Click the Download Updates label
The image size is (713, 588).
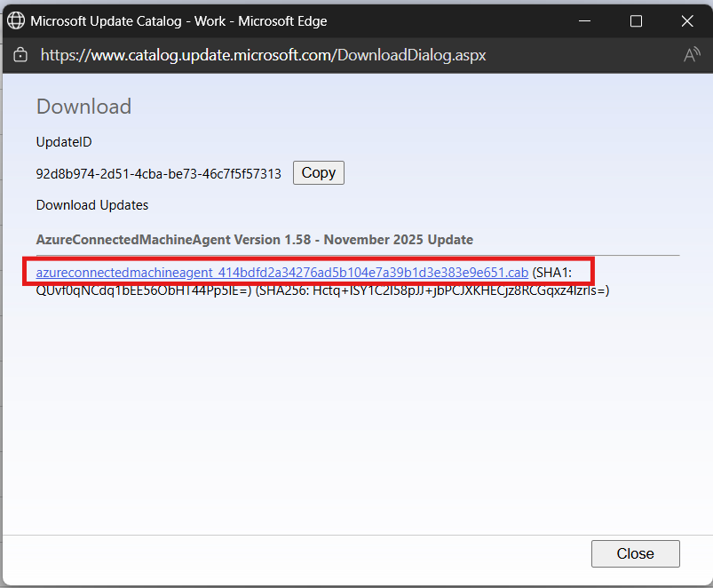coord(91,205)
